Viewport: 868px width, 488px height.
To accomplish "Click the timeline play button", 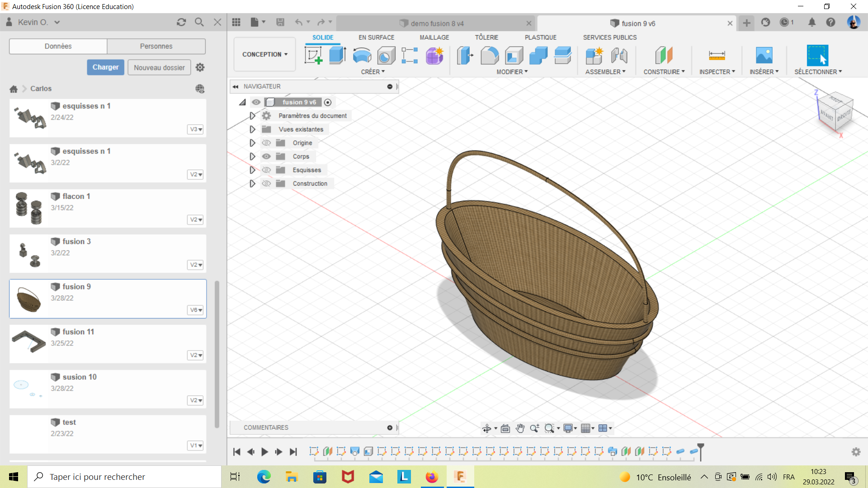I will click(x=265, y=451).
